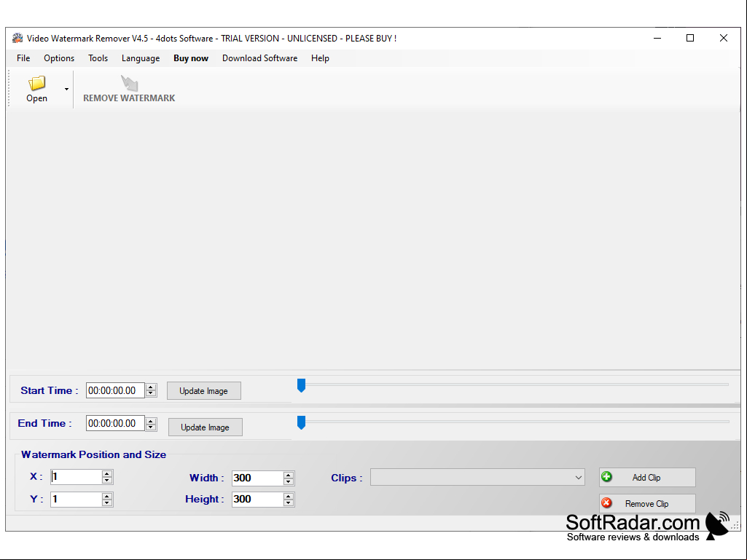Screen dimensions: 747x560
Task: Click the Open folder icon
Action: click(x=36, y=83)
